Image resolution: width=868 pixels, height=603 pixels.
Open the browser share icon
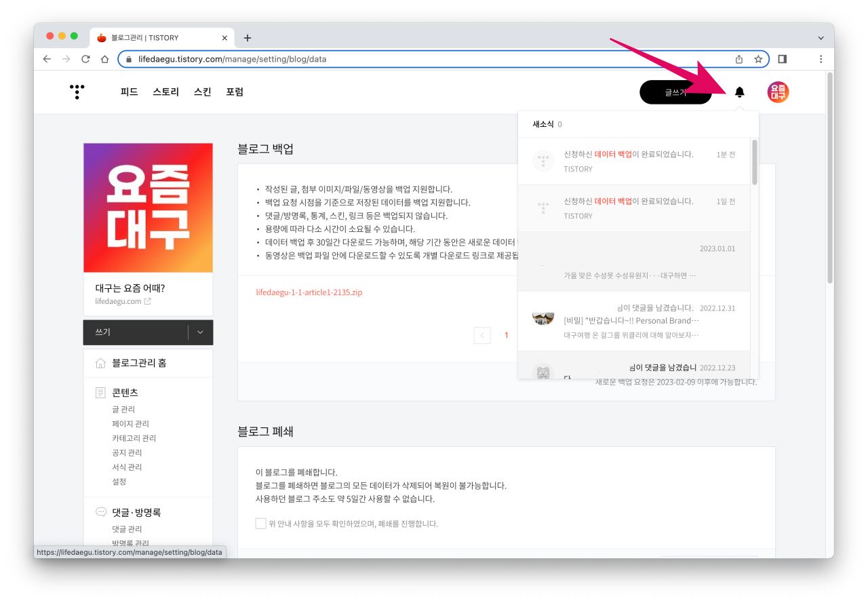tap(738, 59)
